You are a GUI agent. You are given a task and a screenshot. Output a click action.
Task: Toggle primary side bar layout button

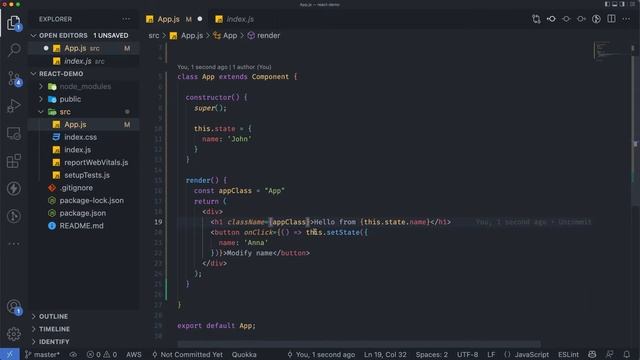point(607,4)
